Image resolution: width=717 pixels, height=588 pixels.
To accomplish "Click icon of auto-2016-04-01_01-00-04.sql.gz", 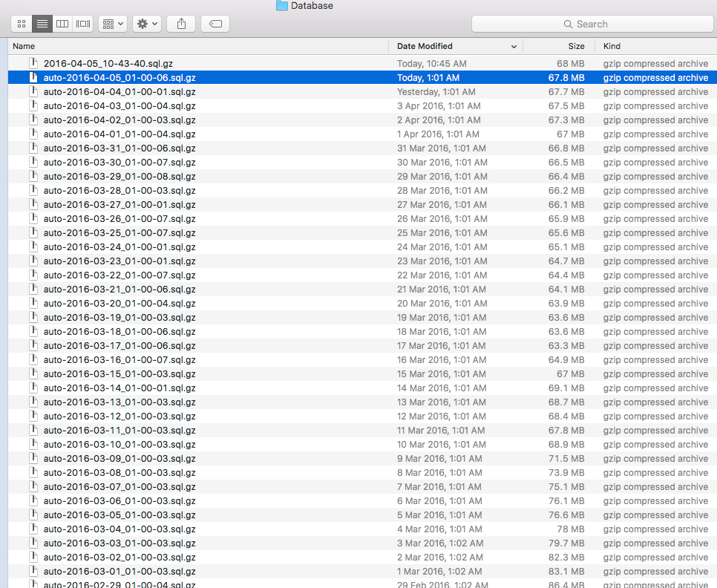I will (33, 134).
